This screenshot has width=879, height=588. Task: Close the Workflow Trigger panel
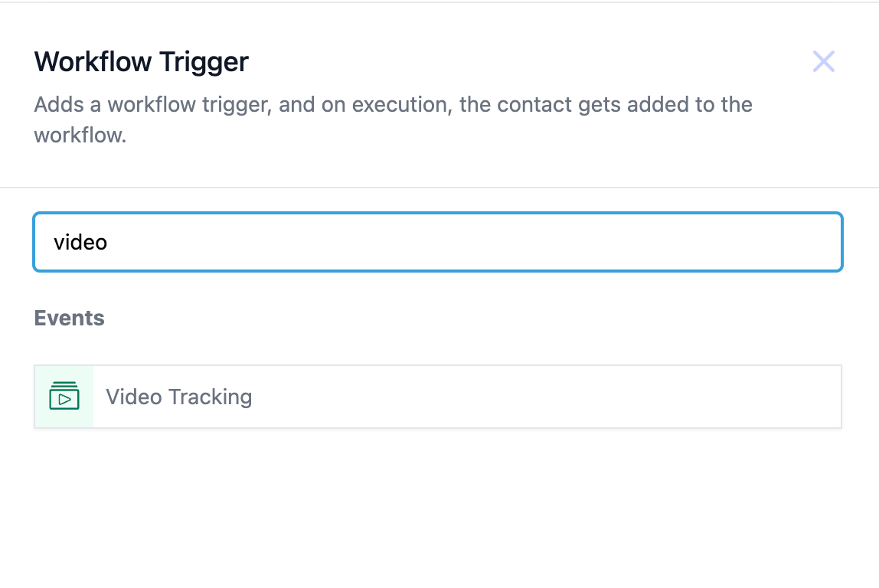[823, 61]
